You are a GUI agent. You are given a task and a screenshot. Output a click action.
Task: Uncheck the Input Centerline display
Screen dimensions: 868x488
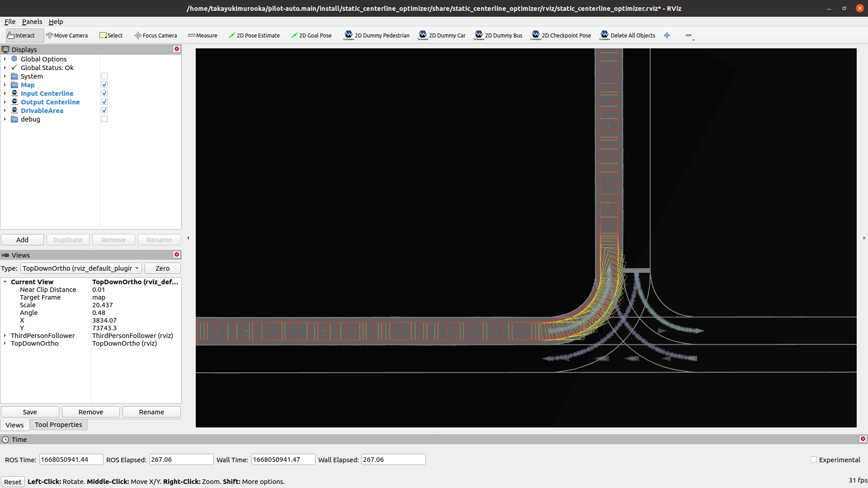(x=104, y=94)
